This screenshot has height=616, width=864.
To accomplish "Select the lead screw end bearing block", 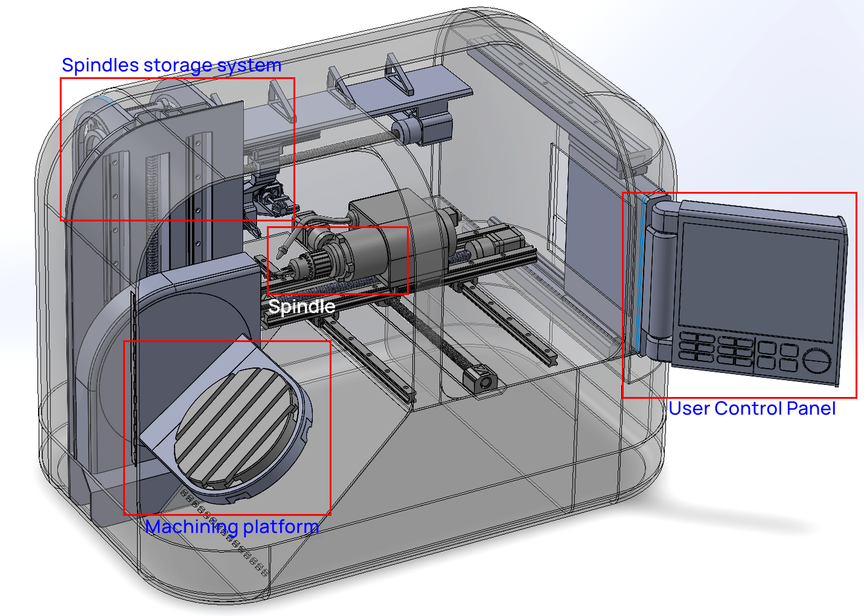I will 481,379.
